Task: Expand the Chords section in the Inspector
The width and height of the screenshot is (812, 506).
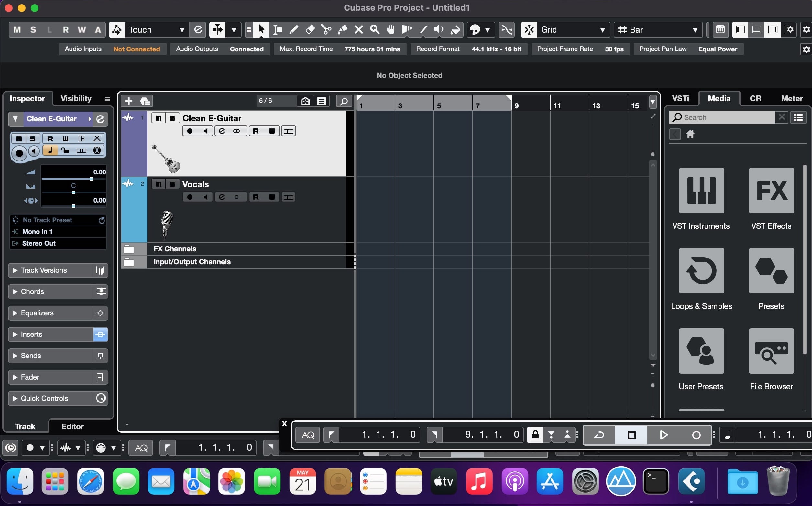Action: pos(32,291)
